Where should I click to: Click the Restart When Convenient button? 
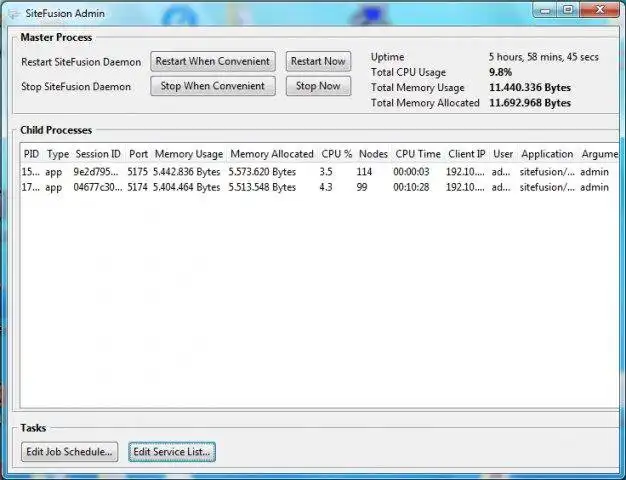click(x=213, y=61)
